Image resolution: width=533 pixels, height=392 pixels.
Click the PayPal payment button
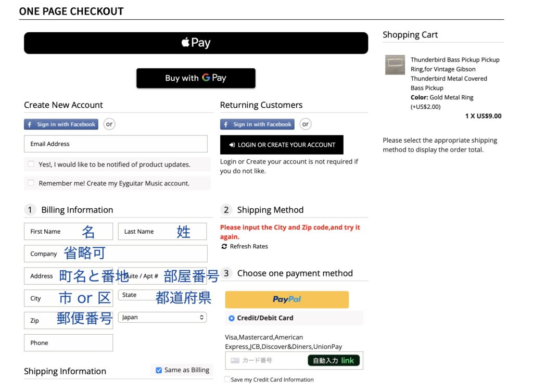click(x=287, y=299)
